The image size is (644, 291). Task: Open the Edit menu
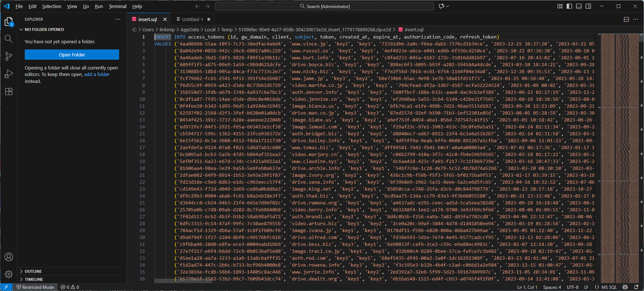(x=32, y=6)
